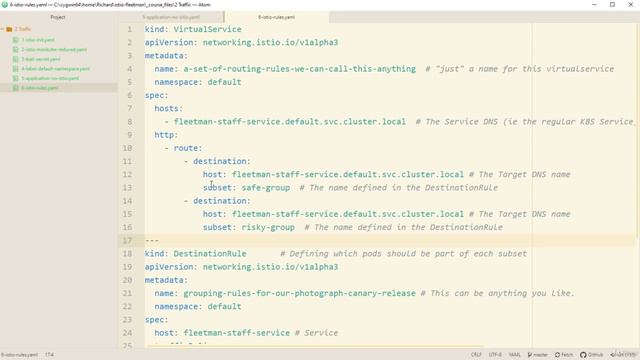Screen dimensions: 640x360
Task: Open 2-istio-minikube-reduced.yaml in tree view
Action: (54, 49)
